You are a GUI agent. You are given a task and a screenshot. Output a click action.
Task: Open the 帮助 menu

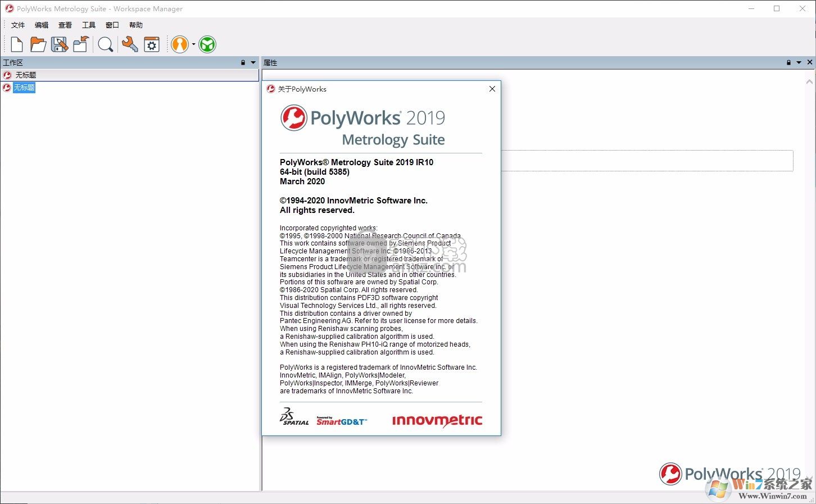pyautogui.click(x=135, y=25)
